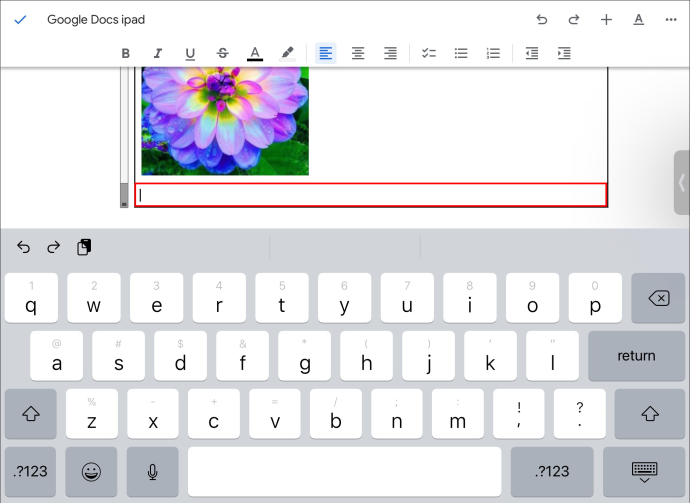690x503 pixels.
Task: Tap the a key
Action: tap(56, 356)
